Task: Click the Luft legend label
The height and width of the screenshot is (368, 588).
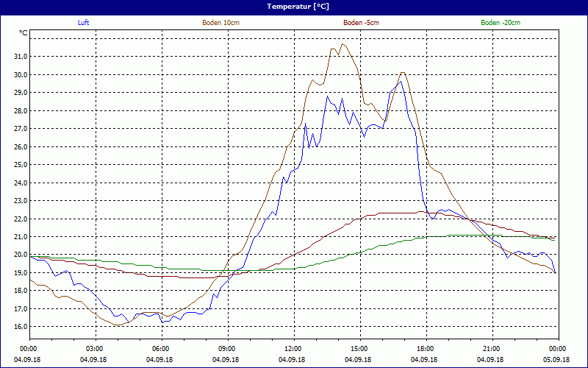Action: point(84,23)
